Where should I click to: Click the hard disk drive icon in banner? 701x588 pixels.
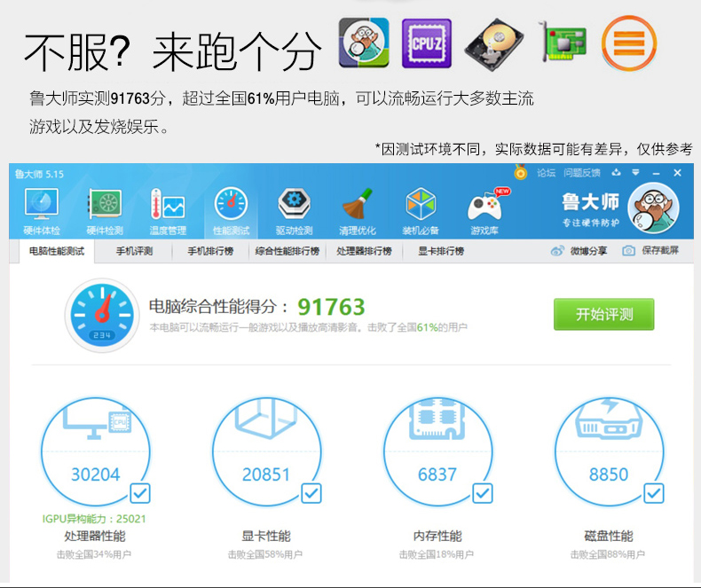point(494,44)
